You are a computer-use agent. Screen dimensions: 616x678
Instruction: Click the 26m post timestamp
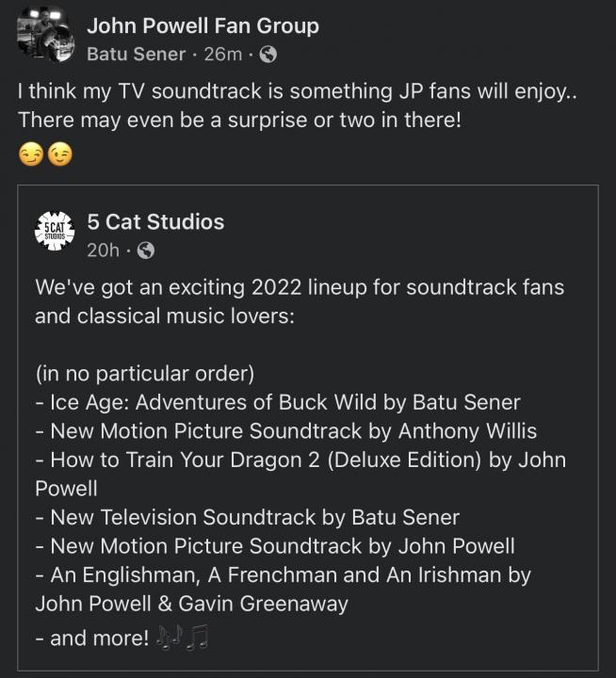[x=222, y=54]
